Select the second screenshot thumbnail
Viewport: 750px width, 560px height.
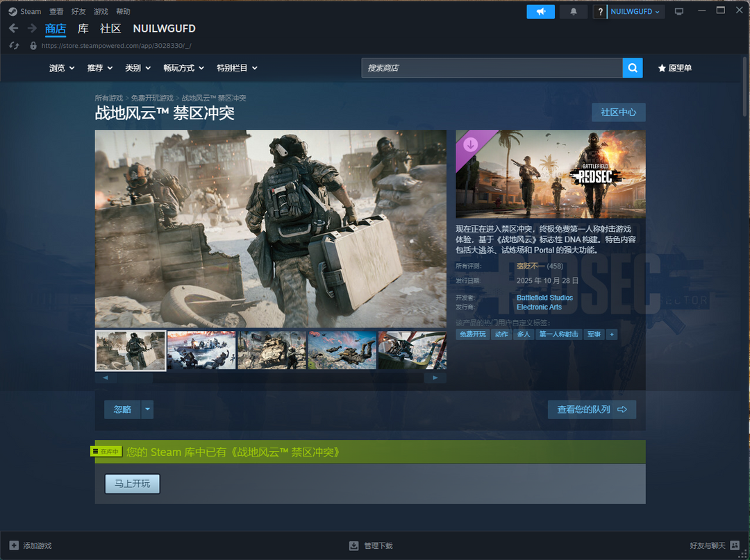pos(201,350)
